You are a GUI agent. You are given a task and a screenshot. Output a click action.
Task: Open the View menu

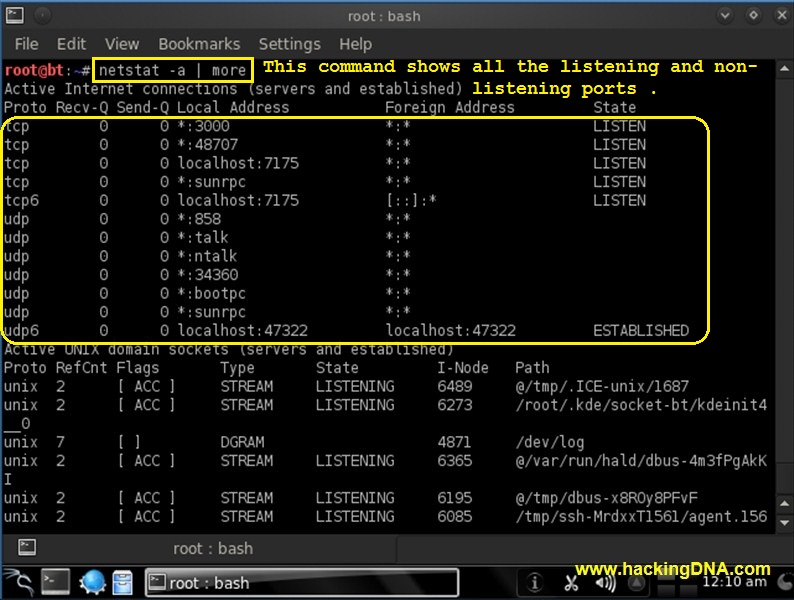click(x=122, y=44)
